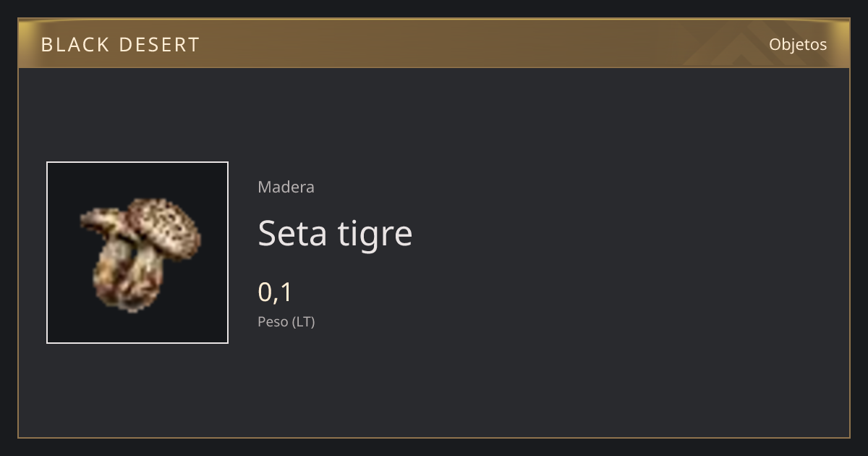This screenshot has width=868, height=456.
Task: Click the Madera category label
Action: [x=286, y=187]
